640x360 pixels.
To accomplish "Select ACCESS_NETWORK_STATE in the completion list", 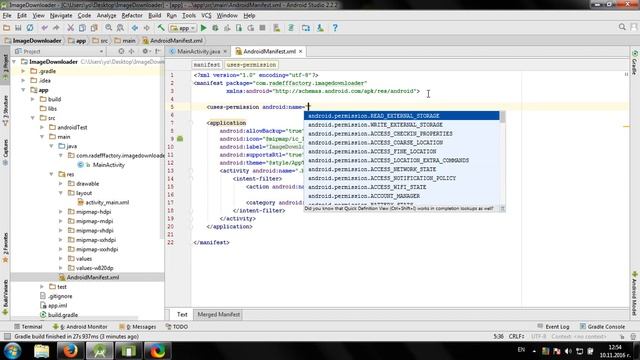I will [402, 169].
